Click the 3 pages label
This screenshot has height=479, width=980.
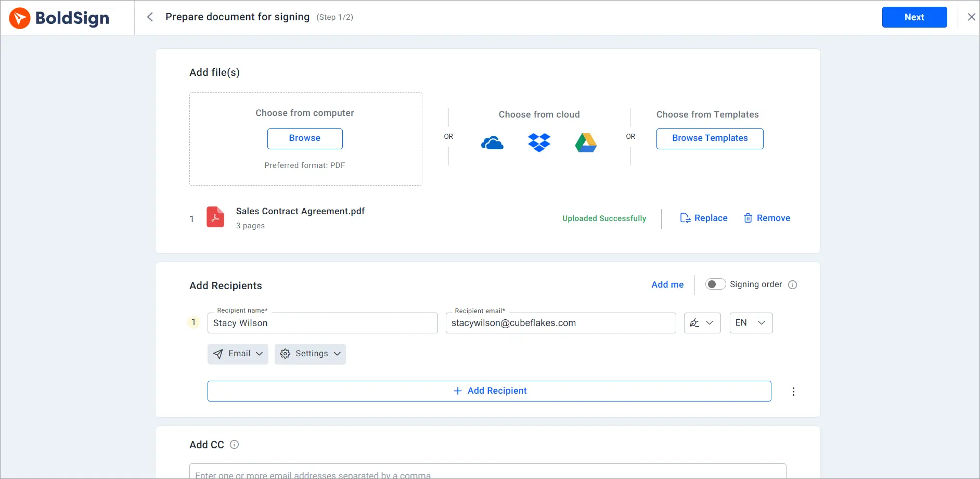click(x=250, y=226)
